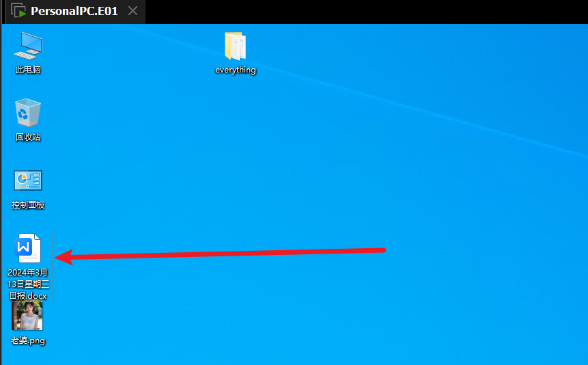Click the red arrow's pointed head
Screen dimensions: 588x365
coord(59,258)
